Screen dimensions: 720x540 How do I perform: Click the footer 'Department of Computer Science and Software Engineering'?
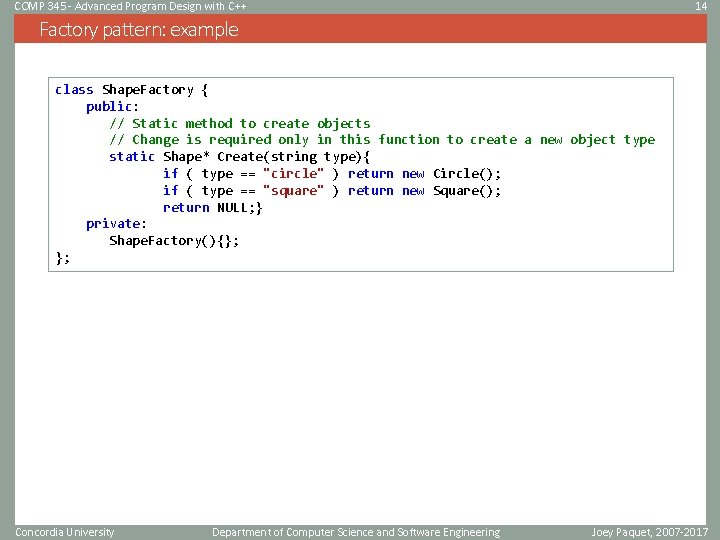tap(356, 532)
